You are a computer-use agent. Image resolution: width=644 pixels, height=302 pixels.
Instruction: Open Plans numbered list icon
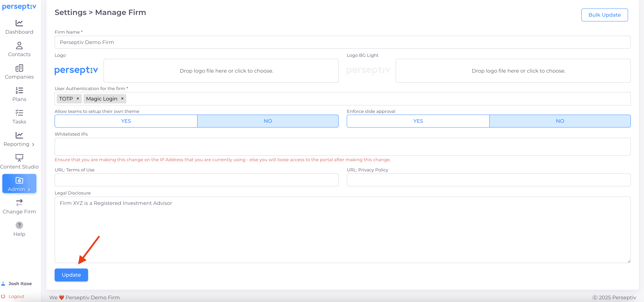(19, 90)
